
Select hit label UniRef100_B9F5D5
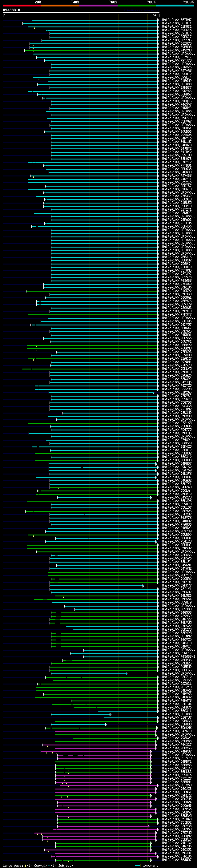click(x=177, y=47)
